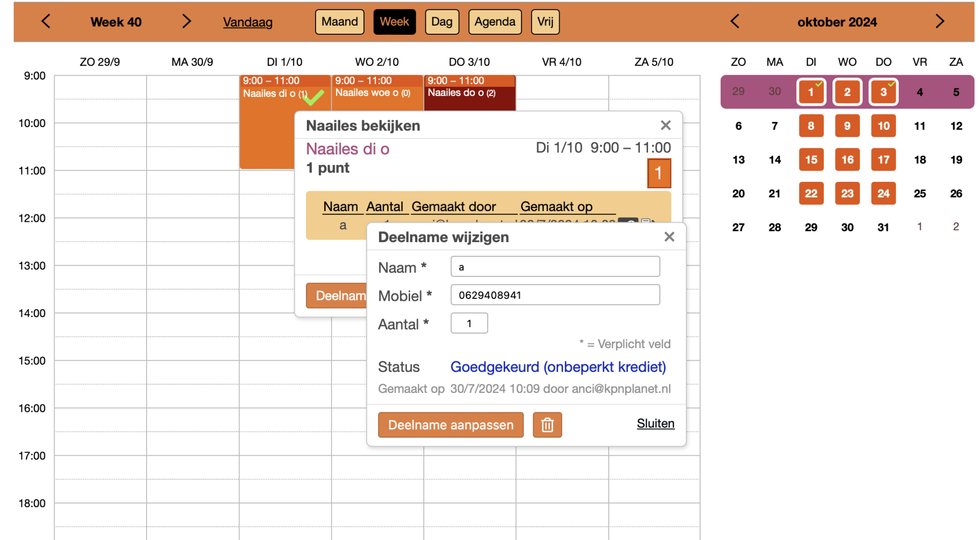Select October 15 in the mini calendar
Image resolution: width=980 pixels, height=540 pixels.
(811, 160)
